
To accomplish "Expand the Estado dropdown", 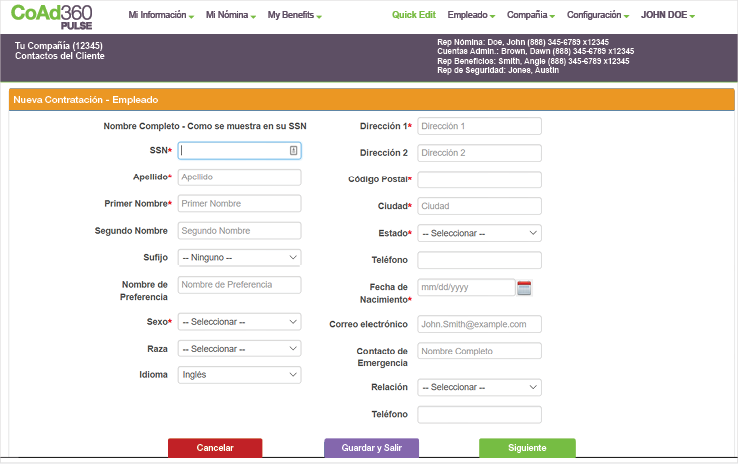I will pyautogui.click(x=479, y=233).
